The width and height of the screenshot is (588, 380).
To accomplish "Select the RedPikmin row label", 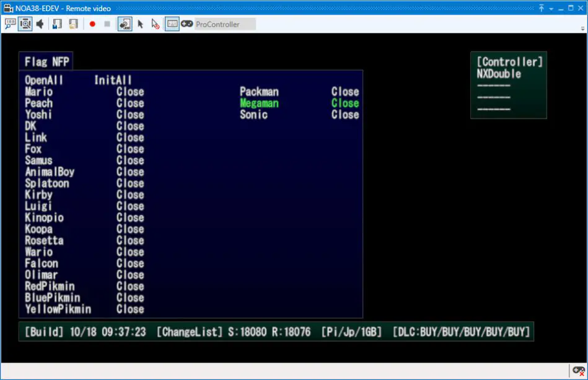I will pos(50,286).
